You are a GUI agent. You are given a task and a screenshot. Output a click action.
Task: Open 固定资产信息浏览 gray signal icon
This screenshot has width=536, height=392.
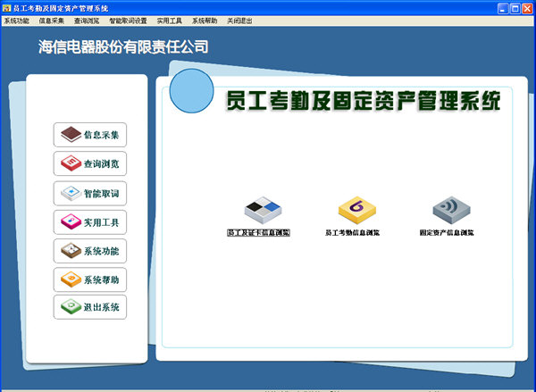click(x=450, y=211)
